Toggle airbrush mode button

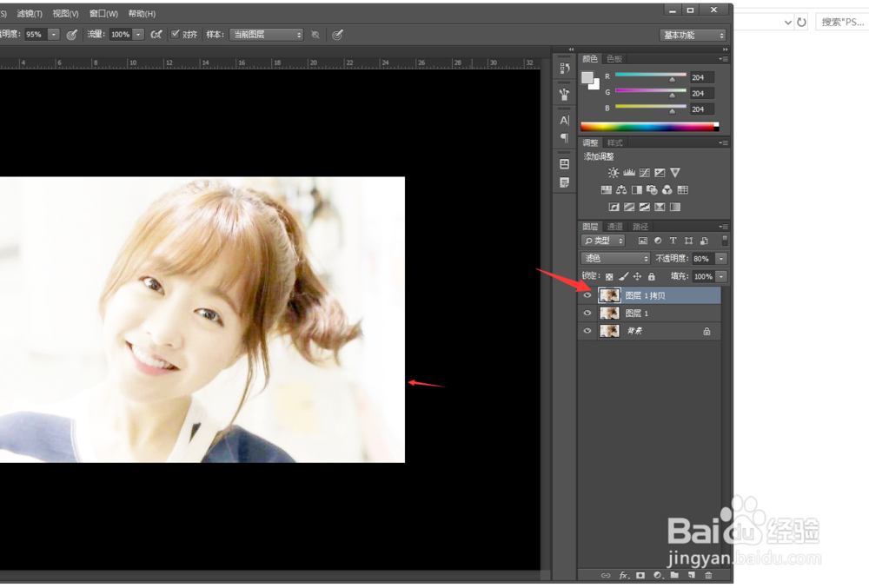coord(156,35)
